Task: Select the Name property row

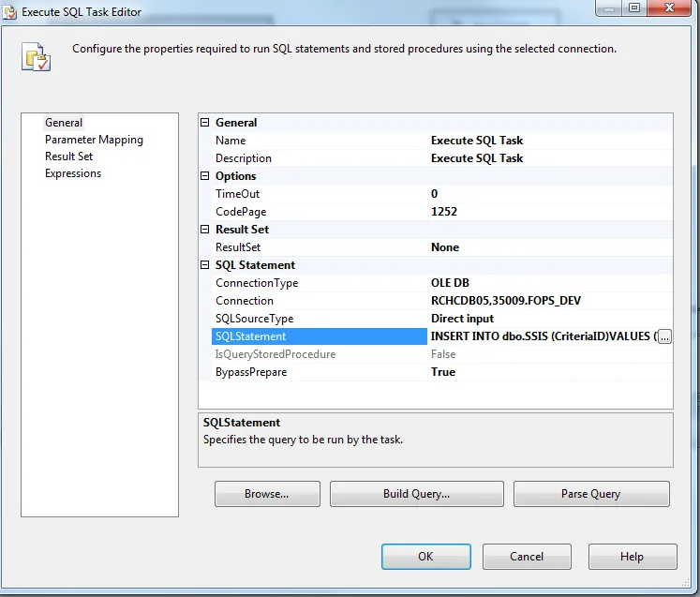Action: pos(442,141)
